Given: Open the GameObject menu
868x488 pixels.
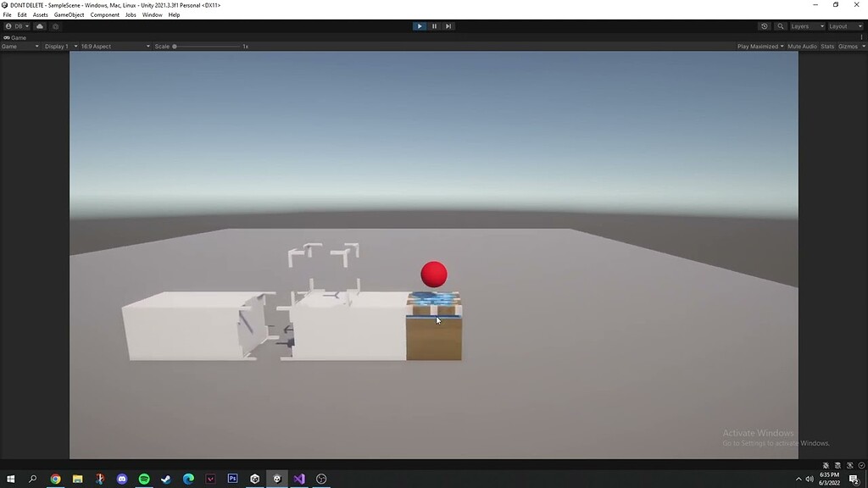Looking at the screenshot, I should point(68,14).
